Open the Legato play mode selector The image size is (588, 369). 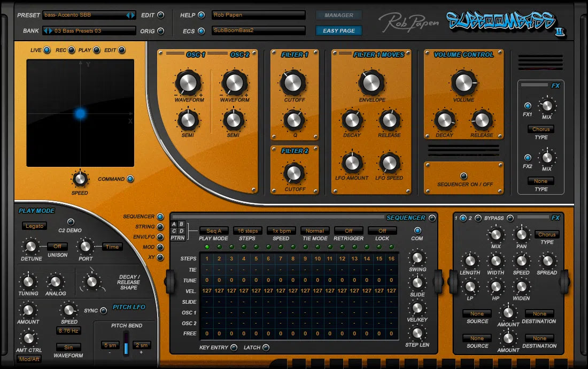34,226
